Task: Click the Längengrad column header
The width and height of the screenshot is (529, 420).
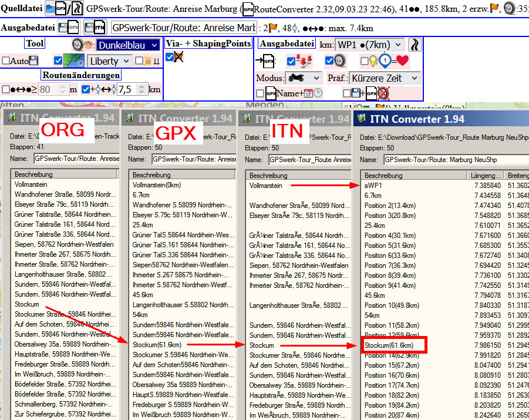Action: point(486,175)
